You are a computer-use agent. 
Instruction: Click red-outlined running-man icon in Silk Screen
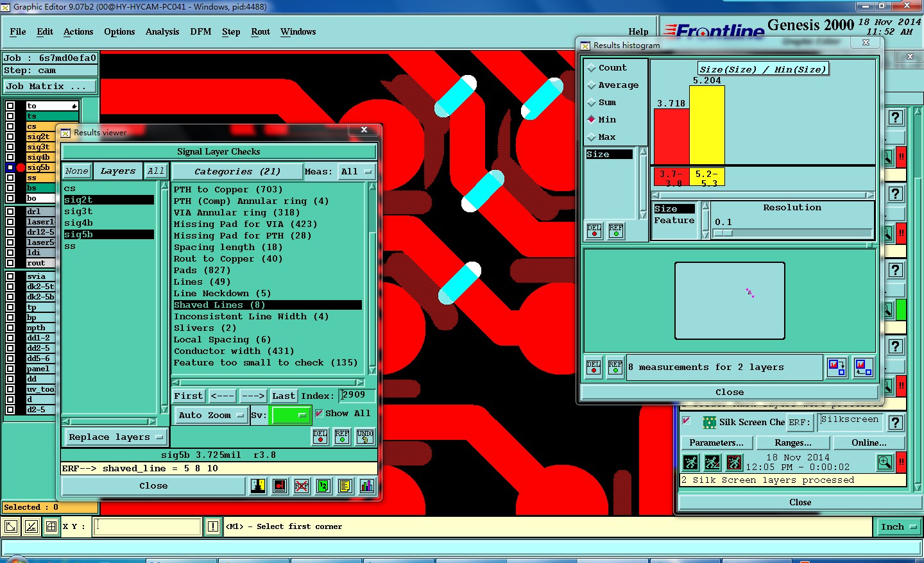pos(734,462)
